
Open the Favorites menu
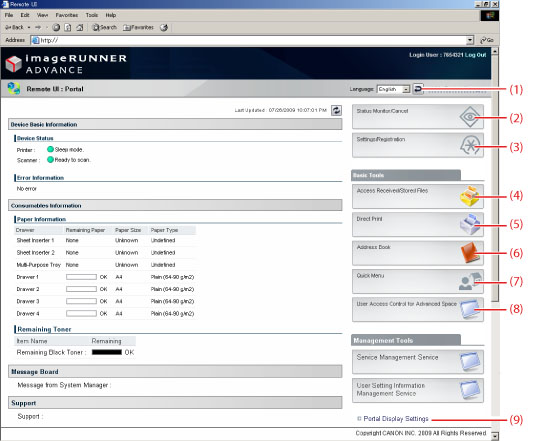click(x=67, y=15)
